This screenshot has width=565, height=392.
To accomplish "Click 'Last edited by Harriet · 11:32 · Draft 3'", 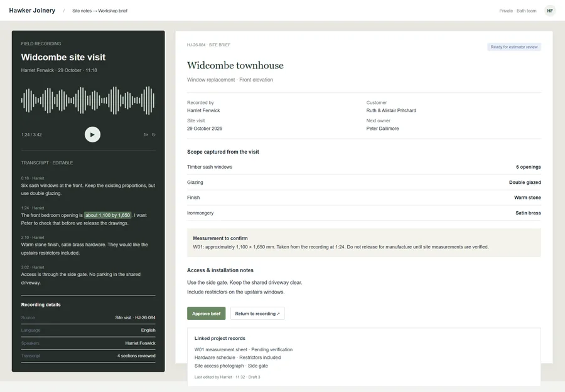I will [227, 377].
